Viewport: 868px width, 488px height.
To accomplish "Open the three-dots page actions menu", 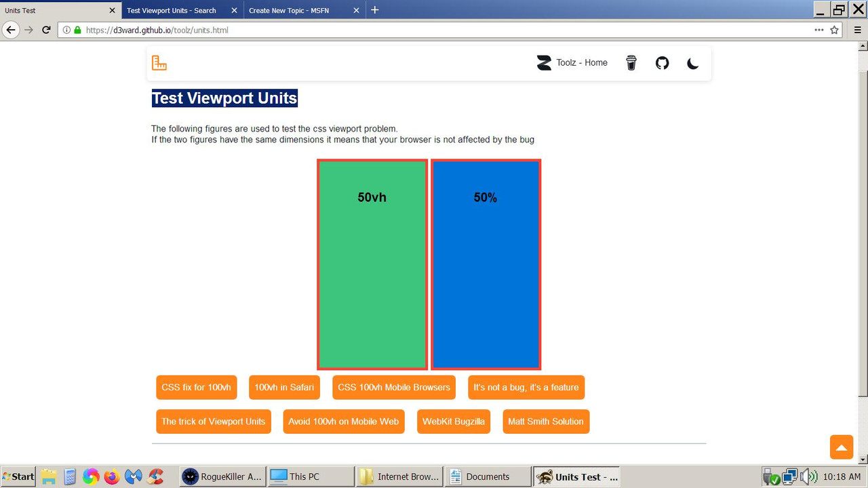I will [x=819, y=30].
